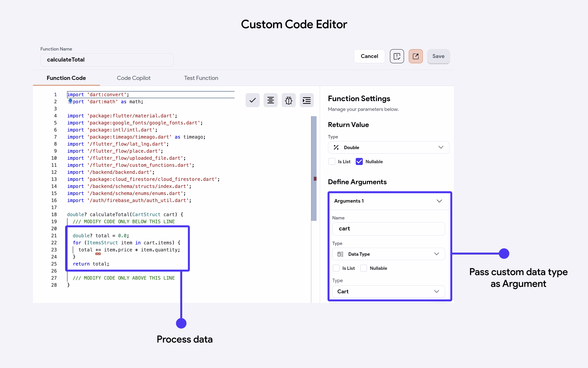Image resolution: width=588 pixels, height=368 pixels.
Task: Click the underlined += operator on line 23
Action: [x=98, y=250]
